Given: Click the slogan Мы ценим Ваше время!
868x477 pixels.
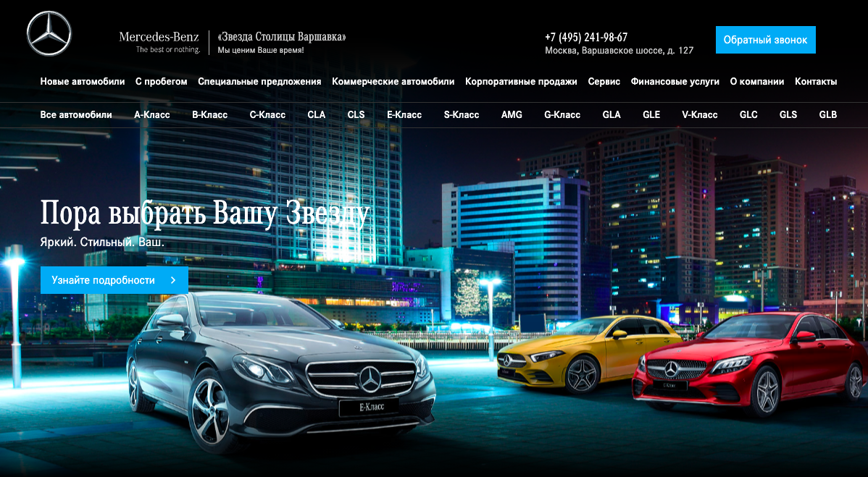Looking at the screenshot, I should pos(261,50).
